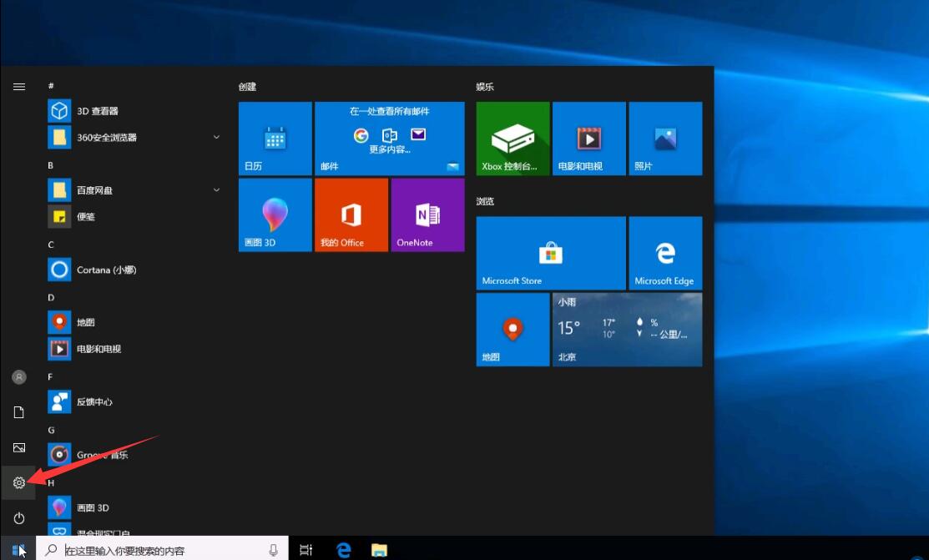
Task: Open Xbox 控制台 tile
Action: (513, 138)
